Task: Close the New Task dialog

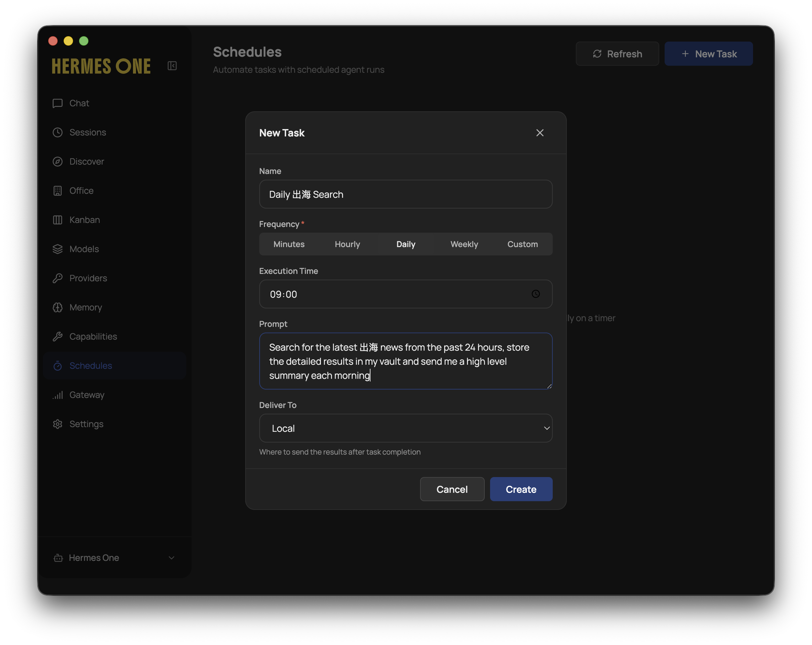Action: click(x=540, y=133)
